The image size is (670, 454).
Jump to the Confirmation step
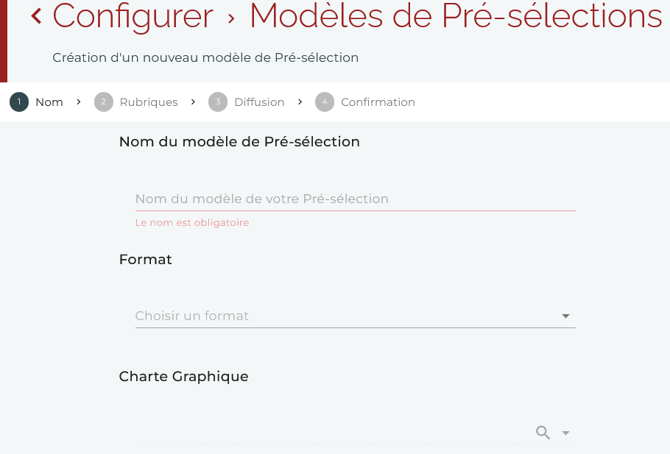tap(377, 102)
